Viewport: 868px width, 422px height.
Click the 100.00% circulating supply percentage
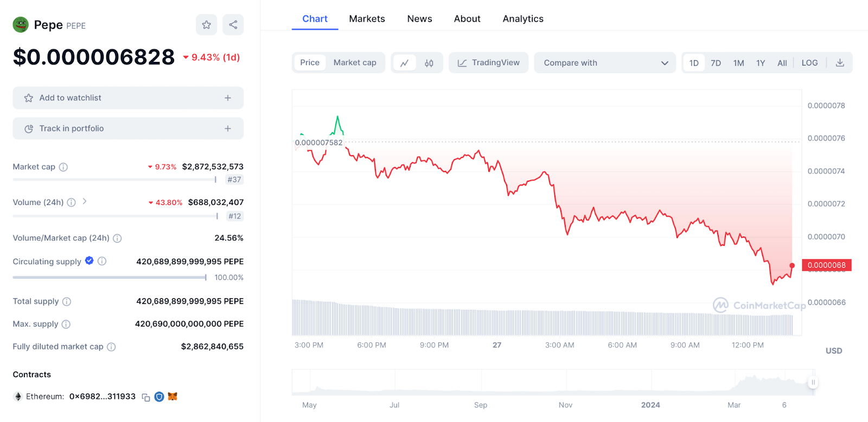(229, 278)
